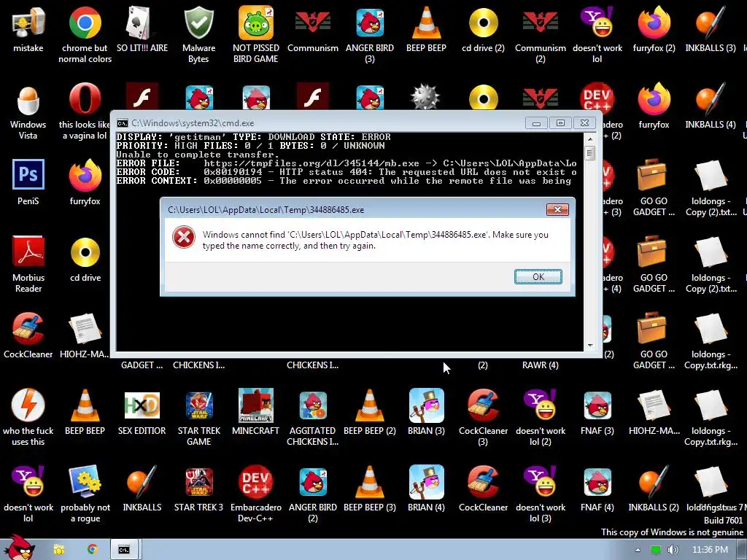
Task: Select the 'RAWR (4)' desktop icon
Action: pos(541,365)
